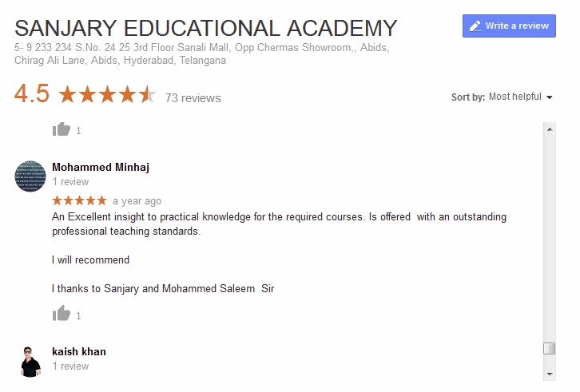
Task: Click the Write a review button
Action: pos(509,26)
